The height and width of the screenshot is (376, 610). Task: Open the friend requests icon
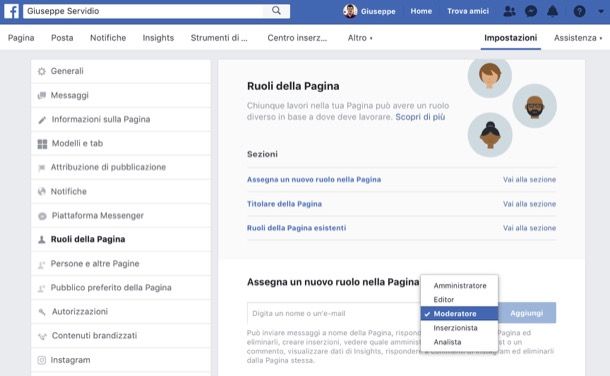pyautogui.click(x=509, y=11)
